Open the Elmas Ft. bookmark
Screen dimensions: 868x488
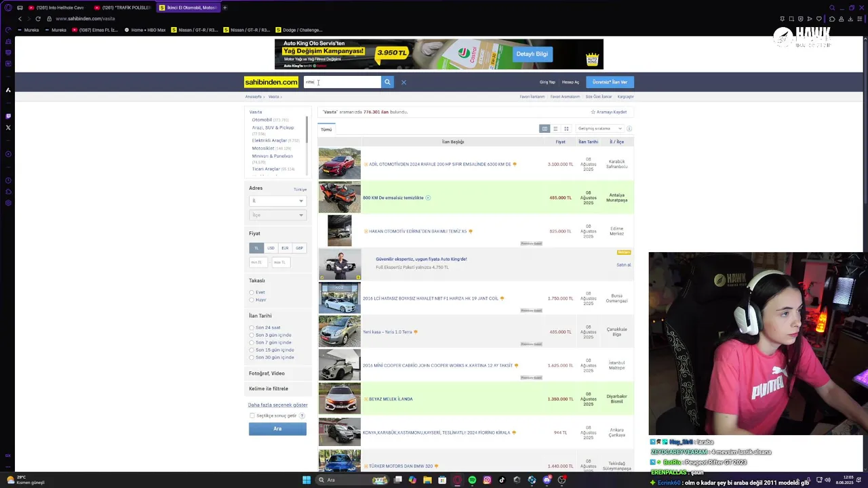tap(95, 30)
